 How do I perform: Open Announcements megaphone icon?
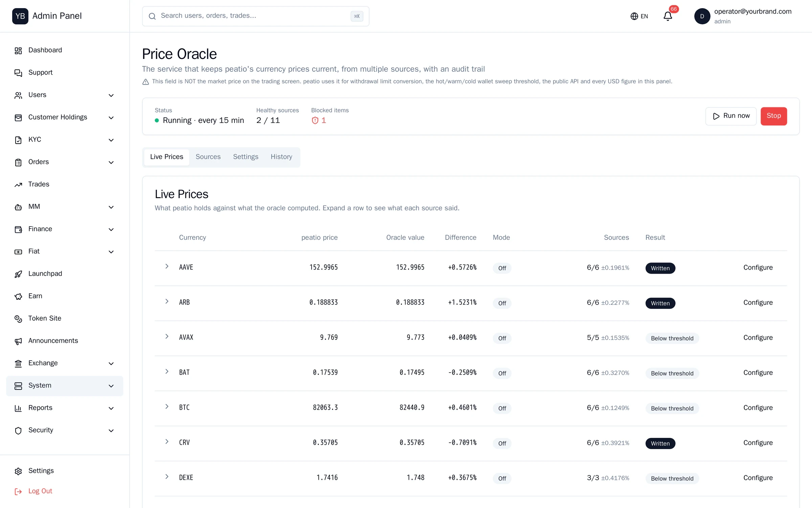tap(18, 341)
